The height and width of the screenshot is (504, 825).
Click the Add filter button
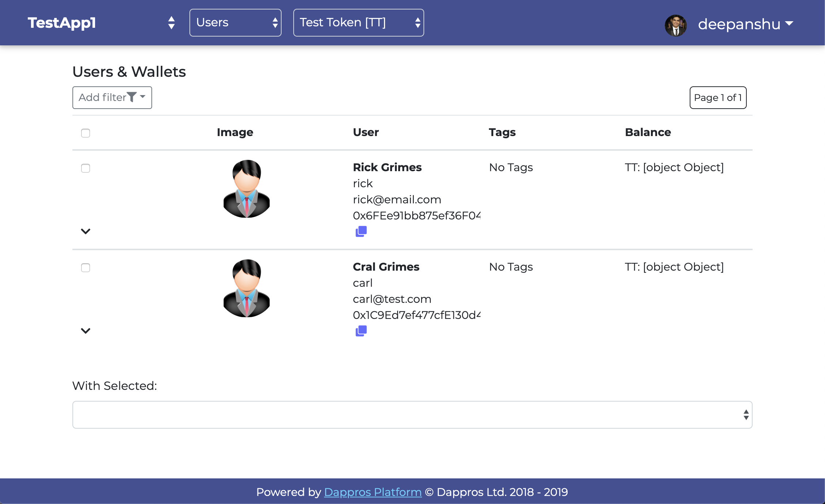tap(103, 97)
